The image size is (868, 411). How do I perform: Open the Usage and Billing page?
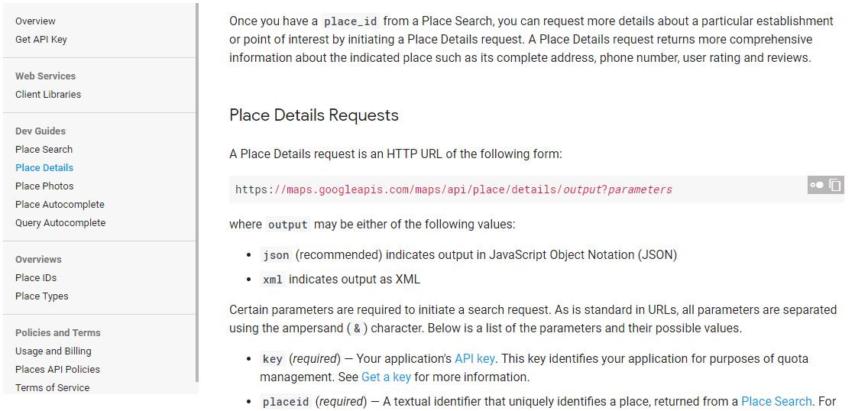click(x=53, y=351)
